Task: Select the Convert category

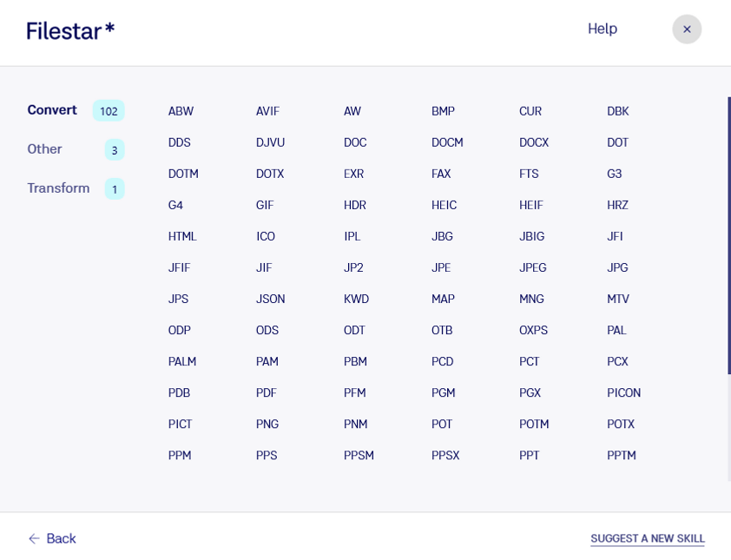Action: pos(52,110)
